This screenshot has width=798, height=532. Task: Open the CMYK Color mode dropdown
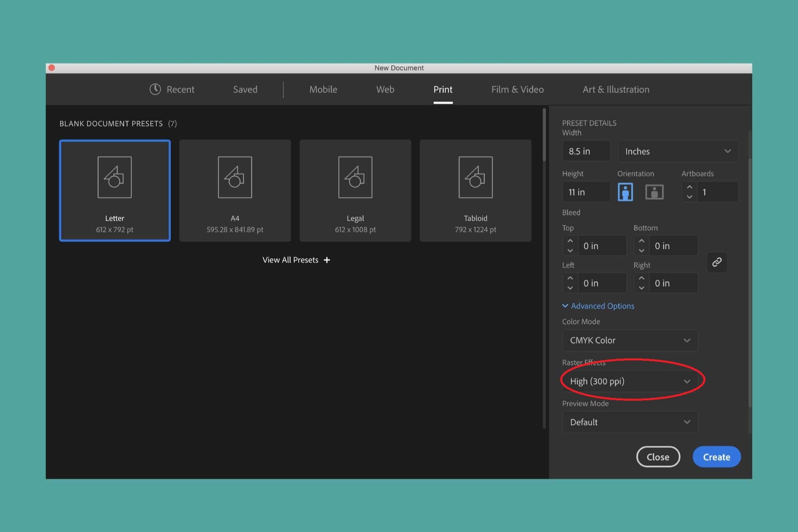tap(630, 340)
